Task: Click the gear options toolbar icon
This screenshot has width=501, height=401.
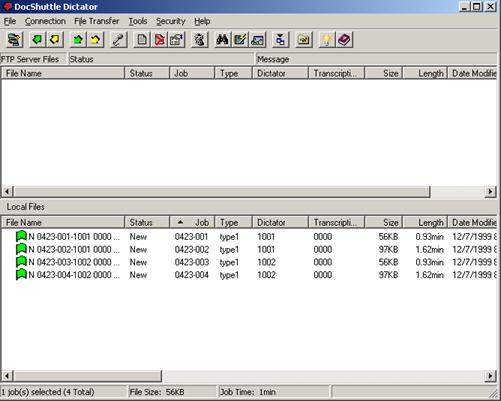Action: (200, 40)
